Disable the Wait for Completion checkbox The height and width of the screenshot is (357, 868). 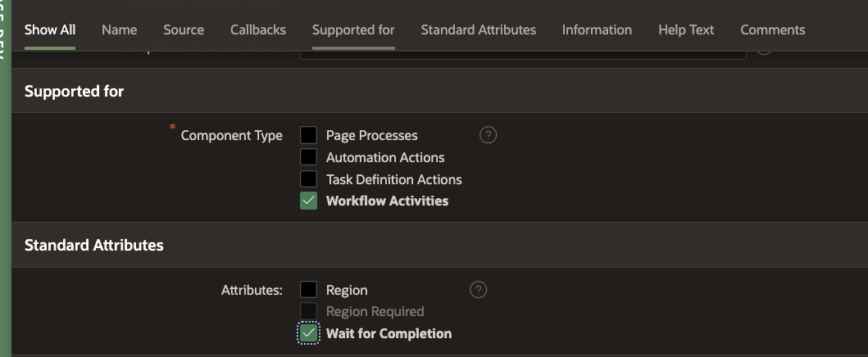coord(308,333)
